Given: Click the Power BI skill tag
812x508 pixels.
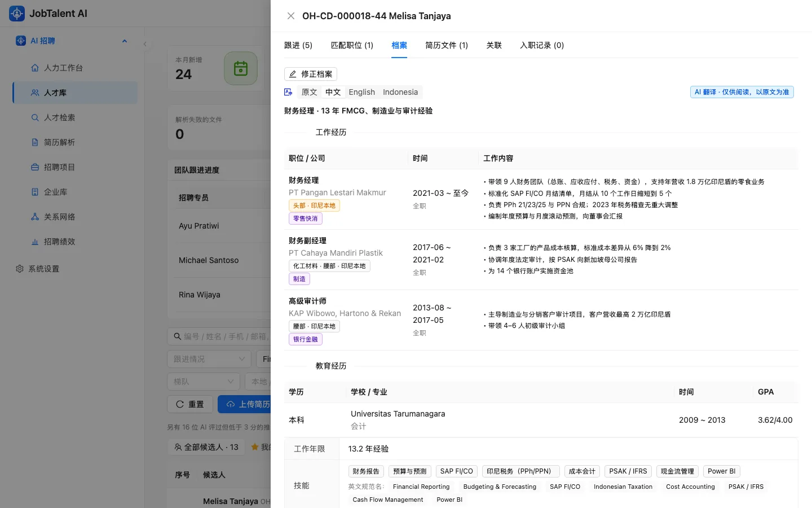Looking at the screenshot, I should (x=722, y=471).
